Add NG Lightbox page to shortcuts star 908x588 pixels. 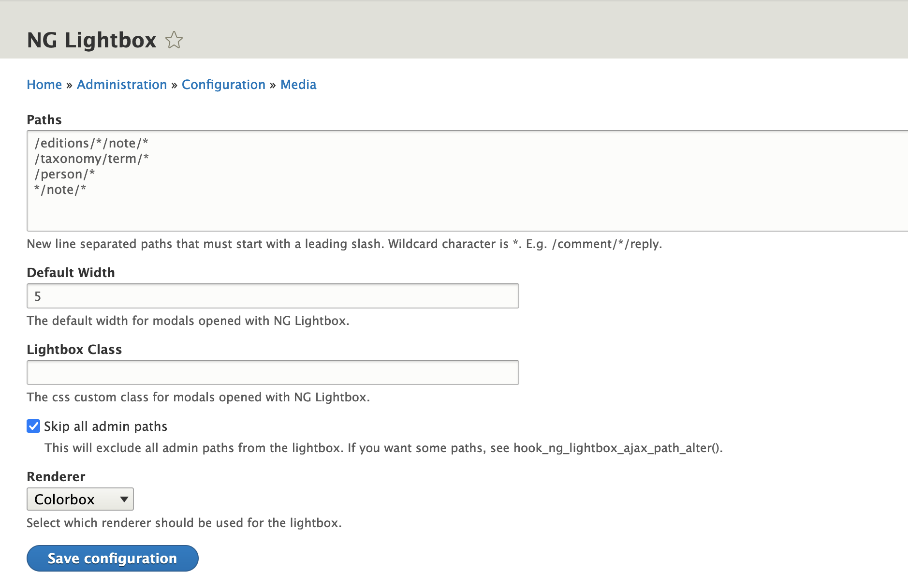click(174, 40)
